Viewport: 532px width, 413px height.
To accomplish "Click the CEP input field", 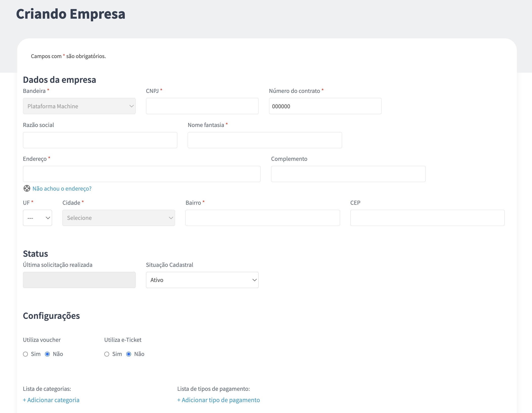I will coord(427,218).
